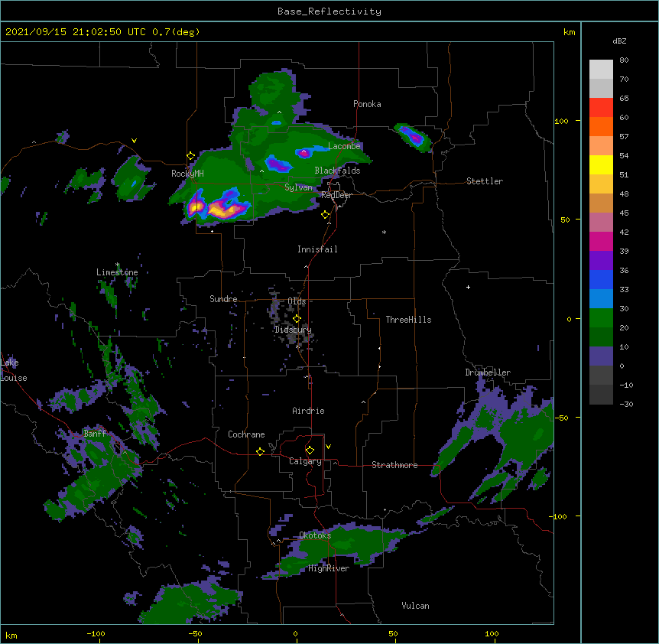The image size is (659, 644).
Task: Click the Airdrie label
Action: (x=308, y=411)
